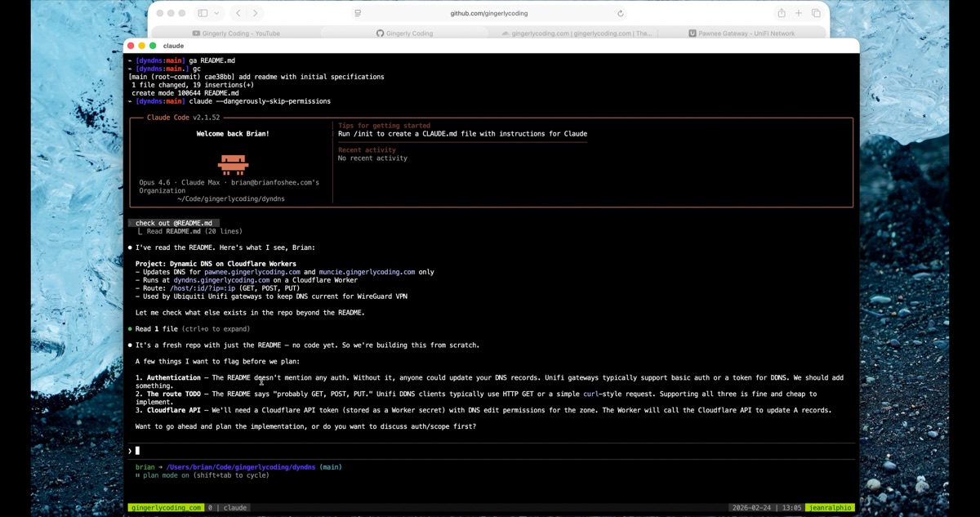Screen dimensions: 980x517
Task: Click 'create mode 100644 README.md' line
Action: click(x=185, y=93)
